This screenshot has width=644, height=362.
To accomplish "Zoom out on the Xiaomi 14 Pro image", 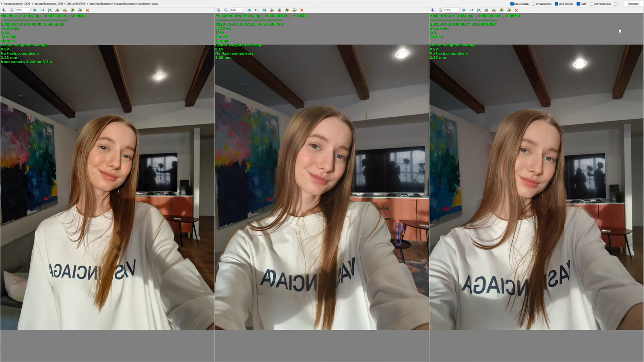I will tap(440, 10).
